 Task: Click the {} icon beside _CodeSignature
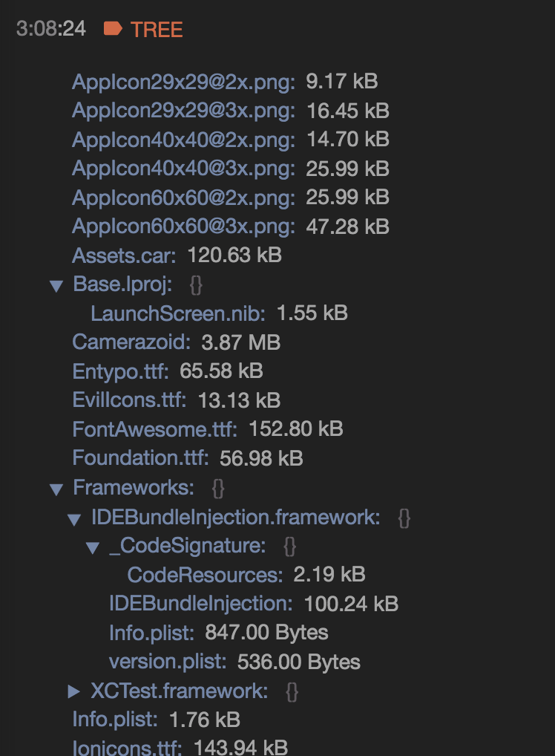(x=289, y=546)
